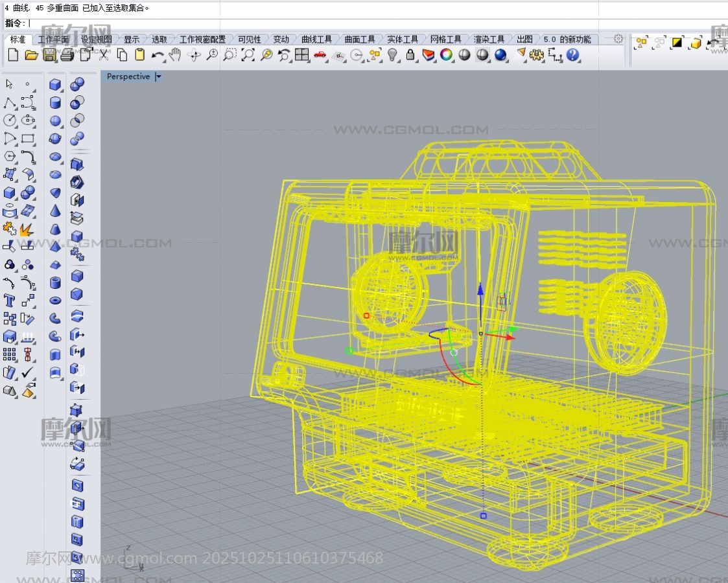
Task: Select the Polyline tool in the left toolbar
Action: tap(9, 102)
